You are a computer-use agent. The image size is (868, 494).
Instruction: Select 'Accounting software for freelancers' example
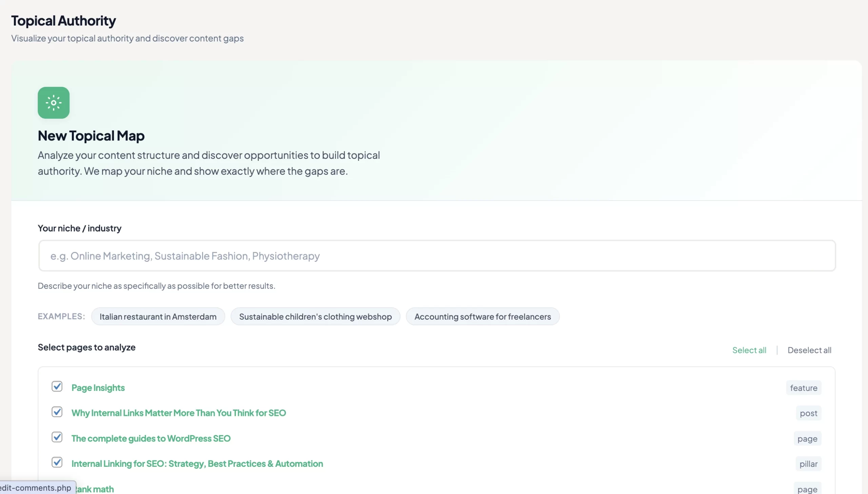(482, 316)
